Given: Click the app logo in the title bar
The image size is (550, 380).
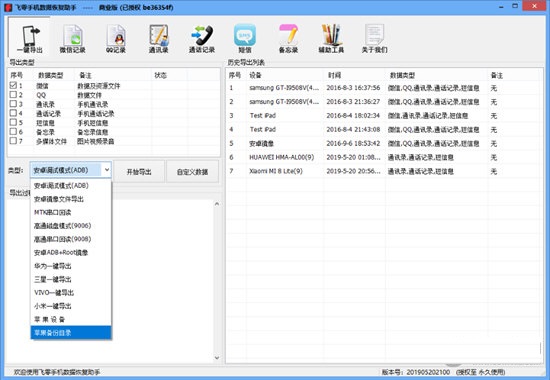Looking at the screenshot, I should [x=8, y=7].
